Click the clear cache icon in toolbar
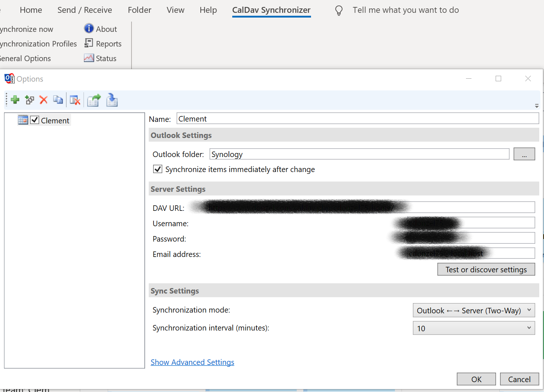The image size is (544, 392). [x=75, y=100]
